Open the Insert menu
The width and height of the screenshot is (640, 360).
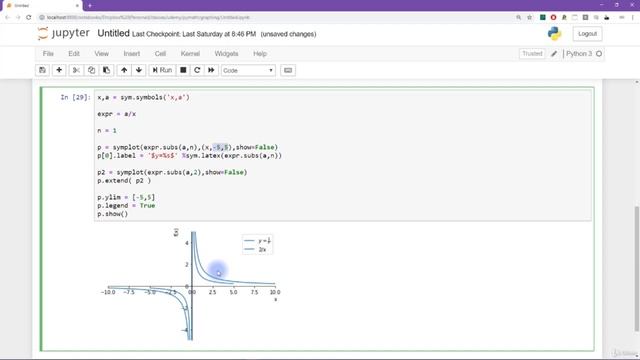[x=131, y=53]
